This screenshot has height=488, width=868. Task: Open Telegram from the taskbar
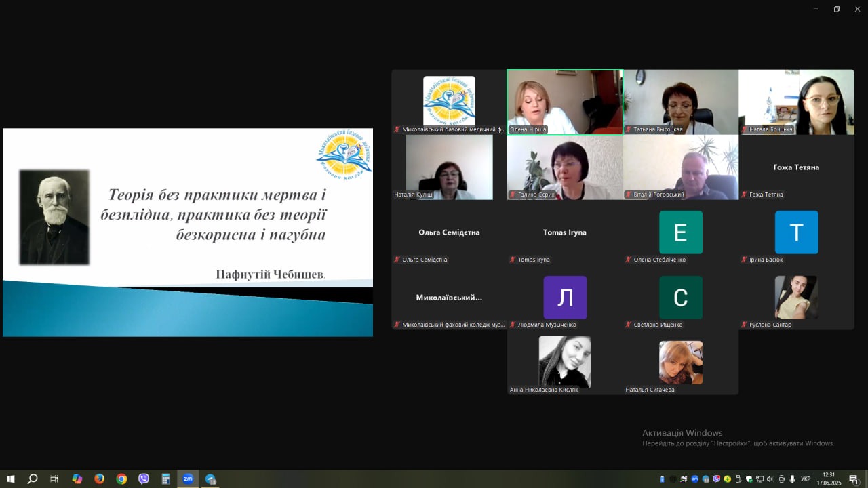(x=210, y=479)
